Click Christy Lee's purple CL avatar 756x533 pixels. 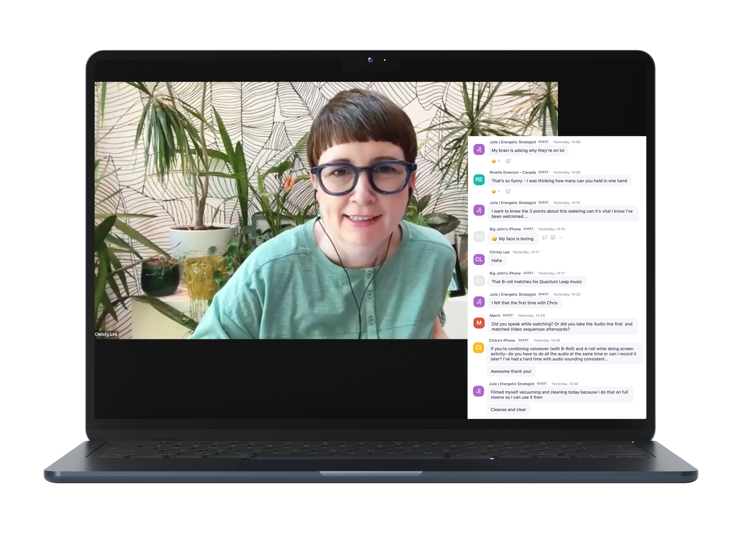coord(479,259)
